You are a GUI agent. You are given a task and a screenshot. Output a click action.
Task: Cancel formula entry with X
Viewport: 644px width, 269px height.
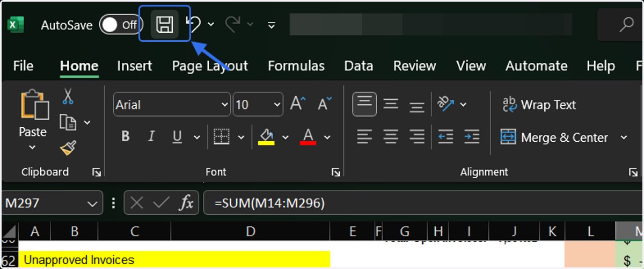pos(137,203)
